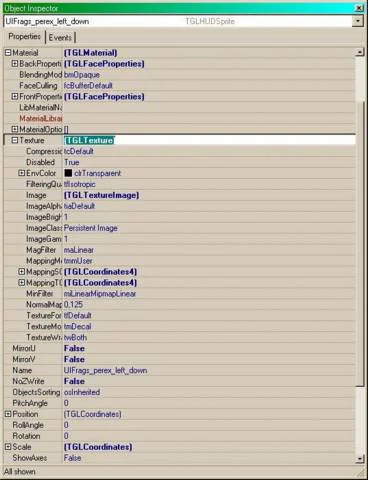Switch to the Properties tab
Image resolution: width=368 pixels, height=480 pixels.
(x=24, y=37)
